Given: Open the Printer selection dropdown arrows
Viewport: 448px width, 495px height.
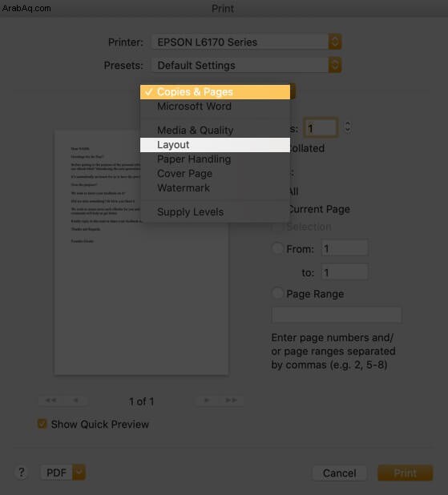Looking at the screenshot, I should (335, 42).
